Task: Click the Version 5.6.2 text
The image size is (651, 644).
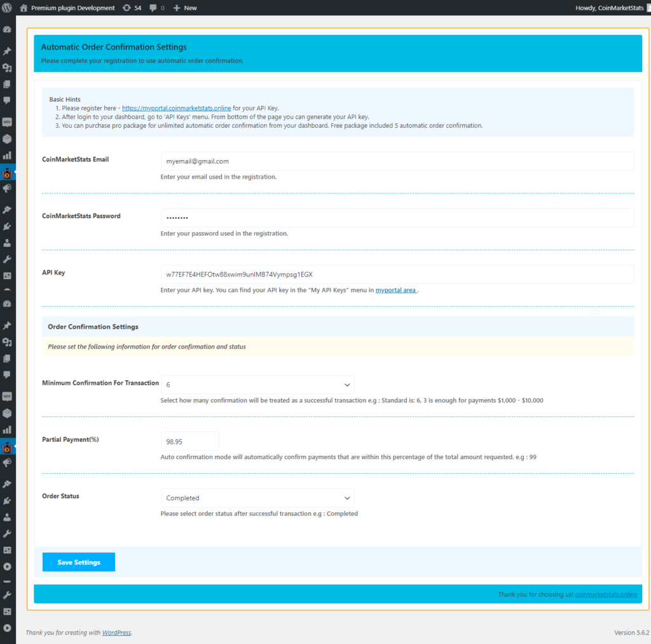Action: point(631,633)
